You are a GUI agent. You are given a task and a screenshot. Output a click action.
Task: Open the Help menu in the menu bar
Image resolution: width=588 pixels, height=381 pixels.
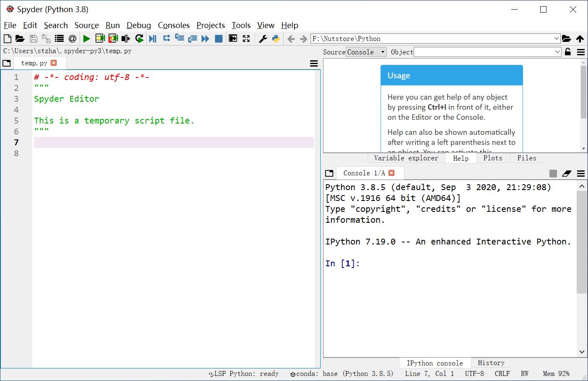pyautogui.click(x=290, y=25)
